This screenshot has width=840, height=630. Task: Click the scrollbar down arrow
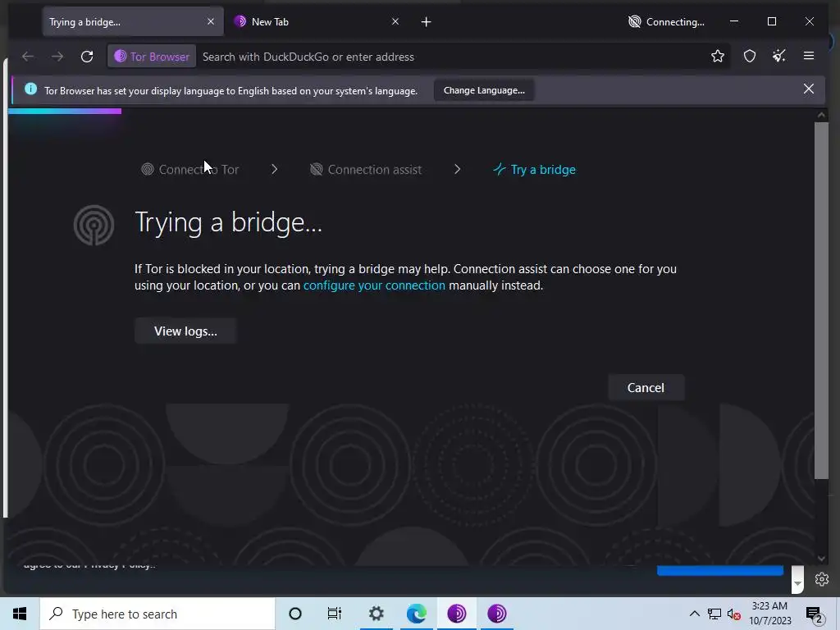[821, 559]
